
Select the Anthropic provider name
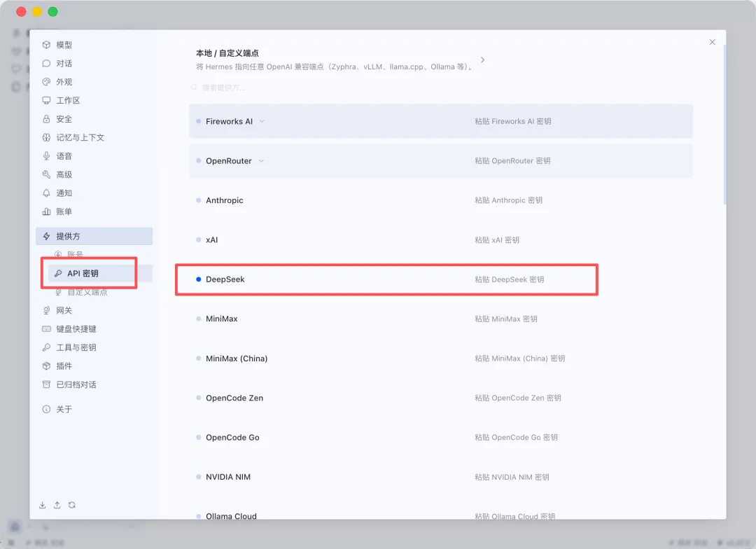(x=224, y=200)
